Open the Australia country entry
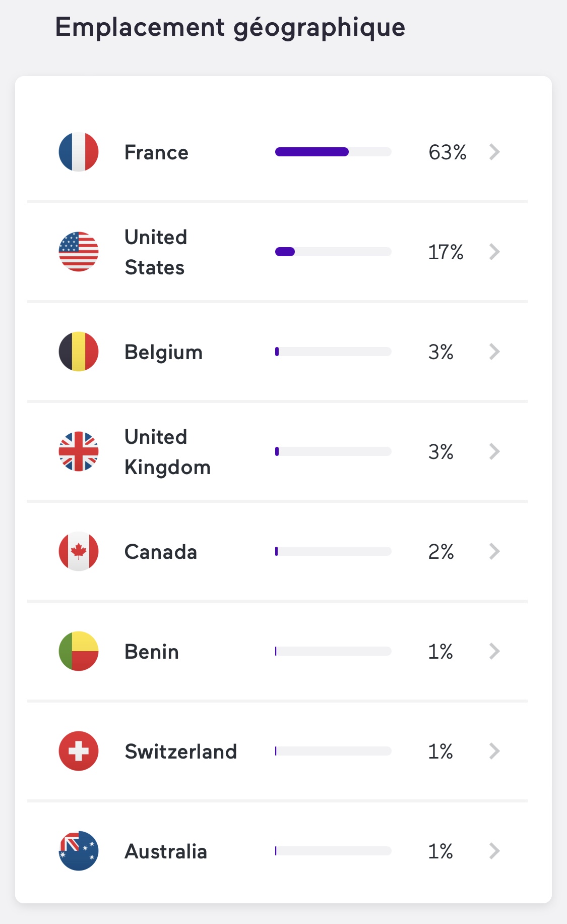Image resolution: width=567 pixels, height=924 pixels. click(x=166, y=851)
